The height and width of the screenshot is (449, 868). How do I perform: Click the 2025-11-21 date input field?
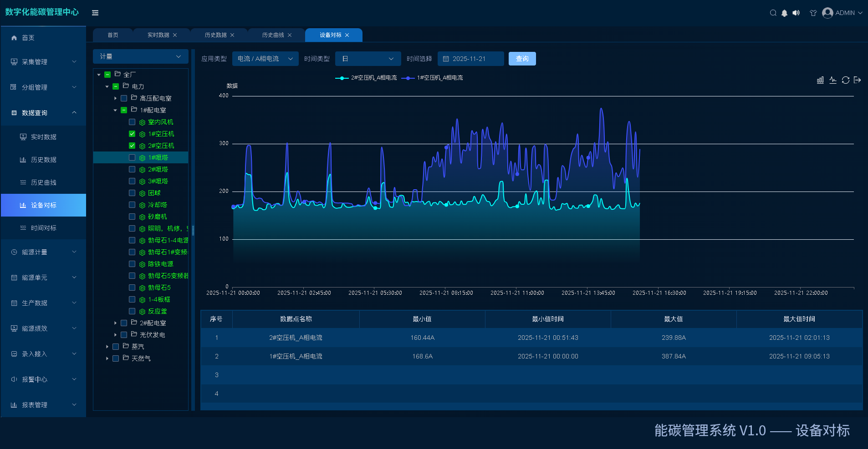(471, 59)
